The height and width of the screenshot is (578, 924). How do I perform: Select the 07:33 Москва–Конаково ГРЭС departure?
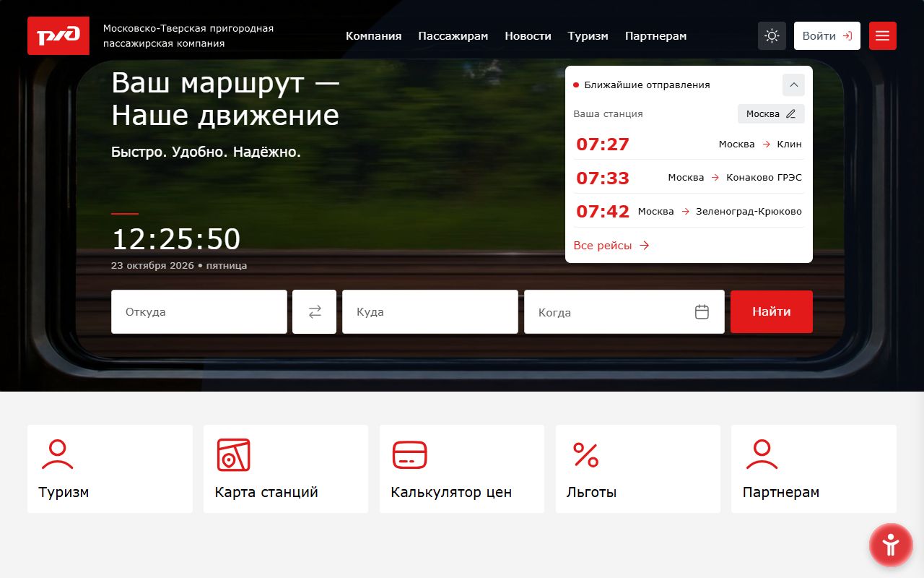click(689, 177)
